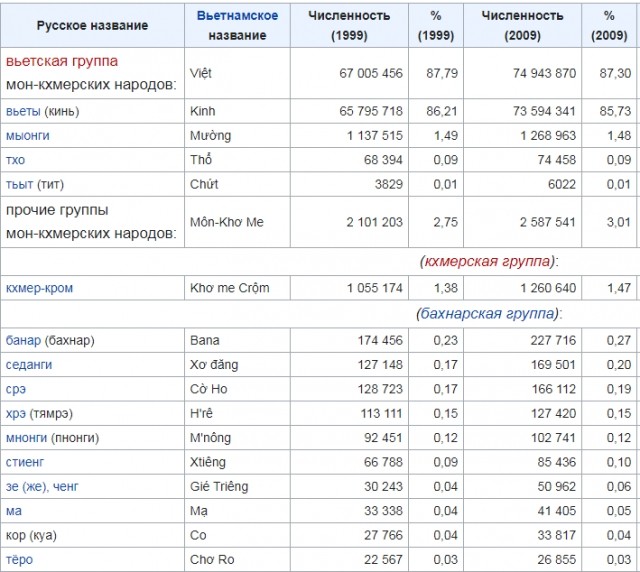The image size is (640, 572).
Task: Click the 'ма' link
Action: (x=13, y=511)
